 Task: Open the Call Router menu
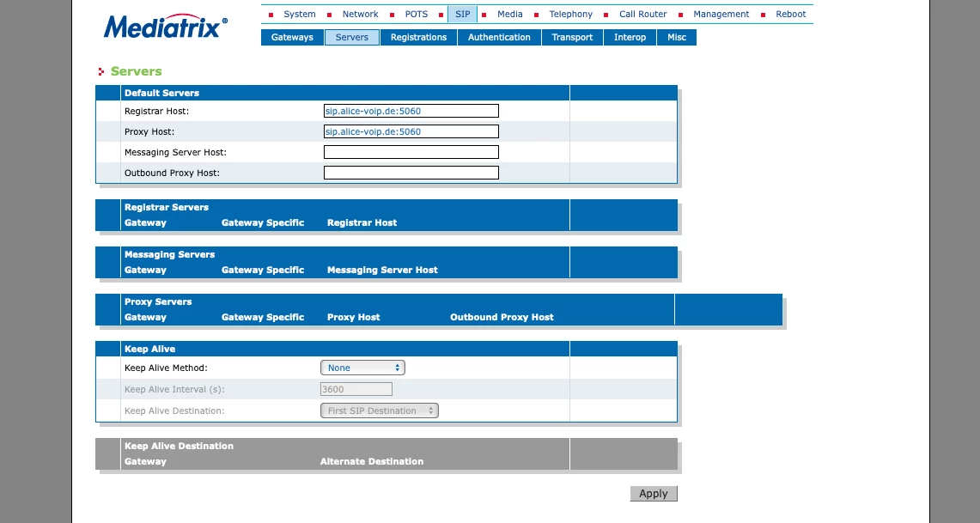tap(643, 14)
